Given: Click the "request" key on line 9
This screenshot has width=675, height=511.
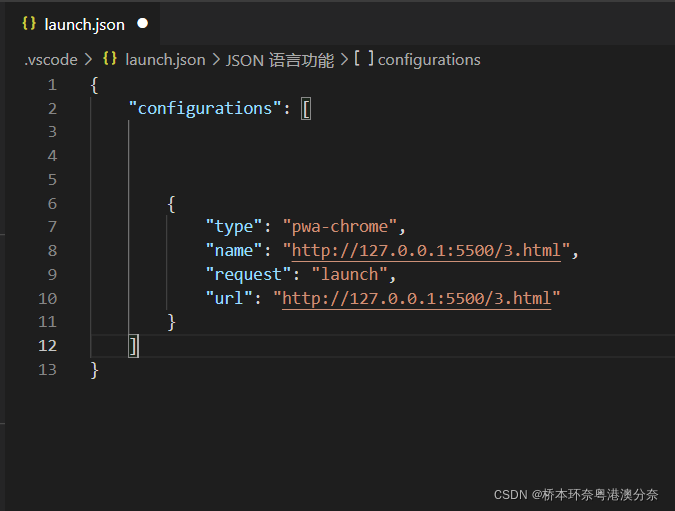Looking at the screenshot, I should [x=248, y=274].
